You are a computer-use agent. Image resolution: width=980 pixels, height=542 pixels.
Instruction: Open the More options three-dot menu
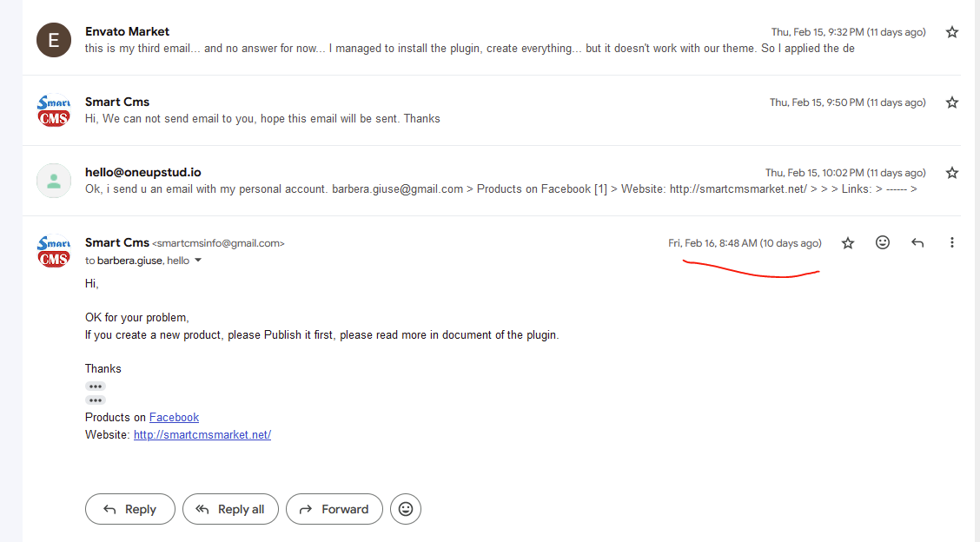tap(952, 242)
